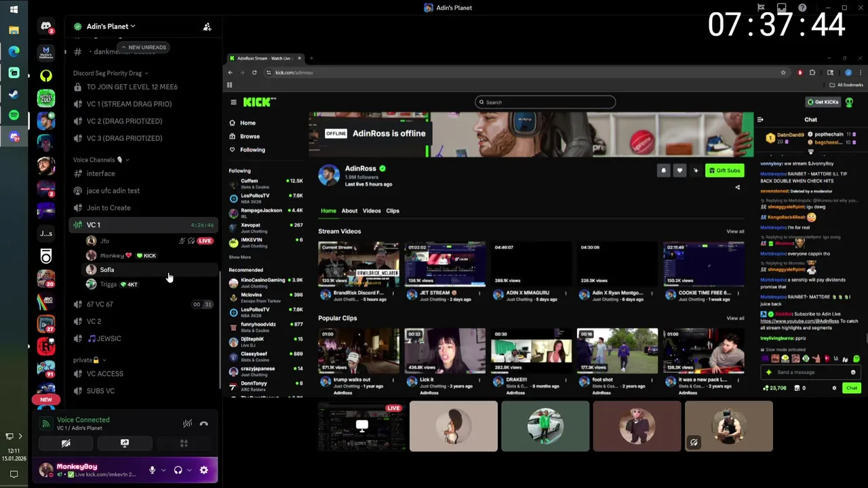Disconnect from voice with hang-up icon
Image resolution: width=868 pixels, height=488 pixels.
(x=204, y=424)
